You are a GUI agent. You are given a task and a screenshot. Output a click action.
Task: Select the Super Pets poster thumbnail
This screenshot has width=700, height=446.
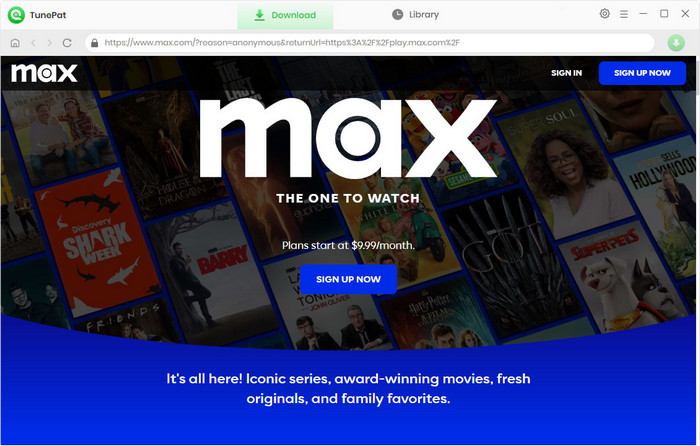(625, 277)
